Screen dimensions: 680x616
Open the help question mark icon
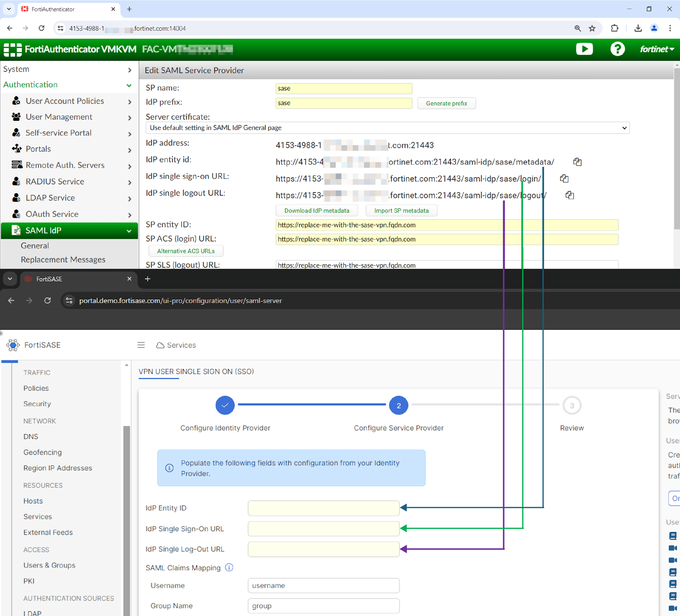pyautogui.click(x=618, y=49)
